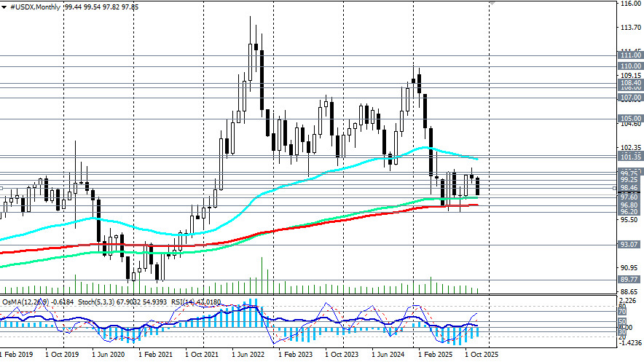Screen dimensions: 644x362
Task: Click the 1 Oct 2019 date label
Action: coord(62,354)
